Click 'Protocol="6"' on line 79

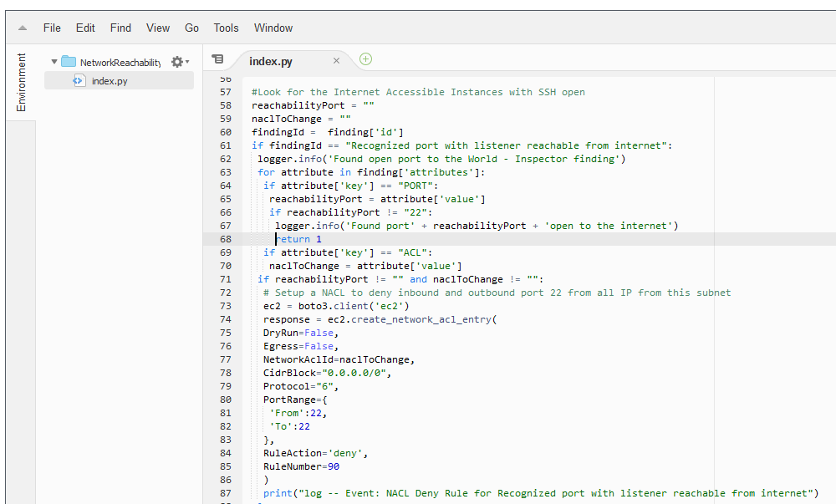tap(298, 386)
